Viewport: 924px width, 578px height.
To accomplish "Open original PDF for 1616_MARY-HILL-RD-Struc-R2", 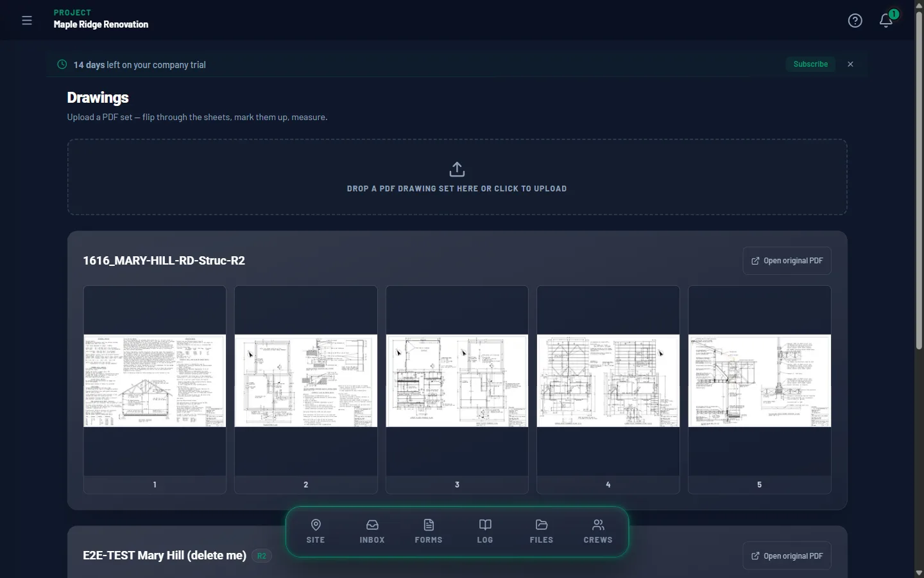I will tap(787, 261).
